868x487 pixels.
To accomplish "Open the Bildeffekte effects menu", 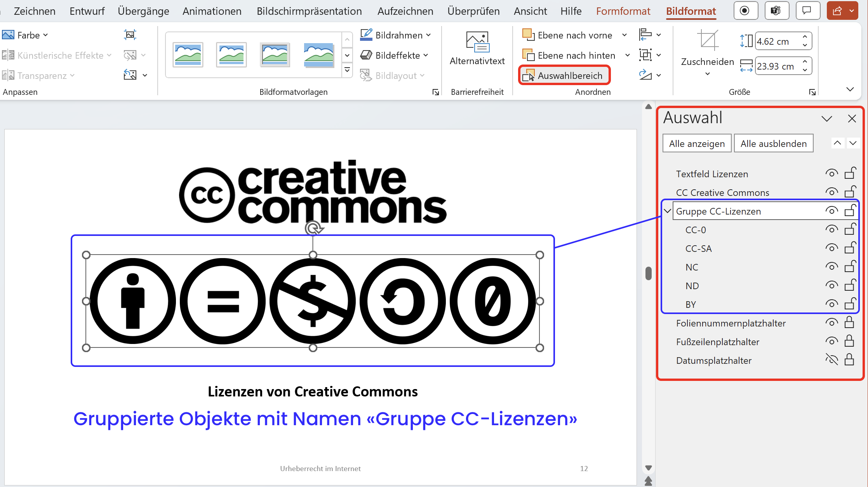I will coord(394,55).
